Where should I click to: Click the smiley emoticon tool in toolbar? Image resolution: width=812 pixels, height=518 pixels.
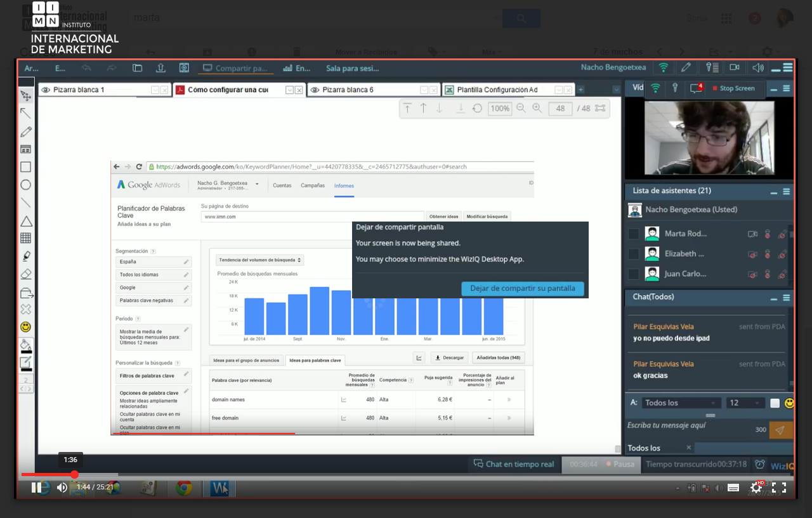26,327
